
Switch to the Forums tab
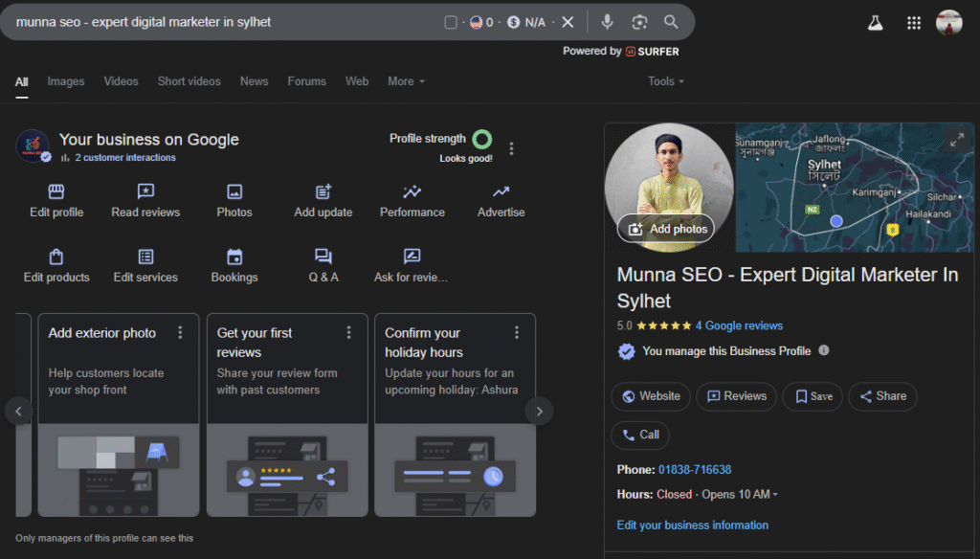(x=307, y=81)
